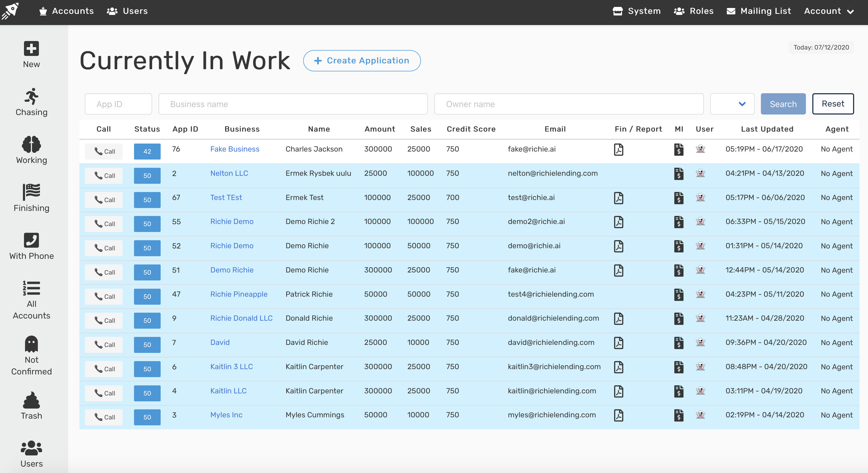Open Roles in the top navigation
This screenshot has height=473, width=868.
click(693, 11)
